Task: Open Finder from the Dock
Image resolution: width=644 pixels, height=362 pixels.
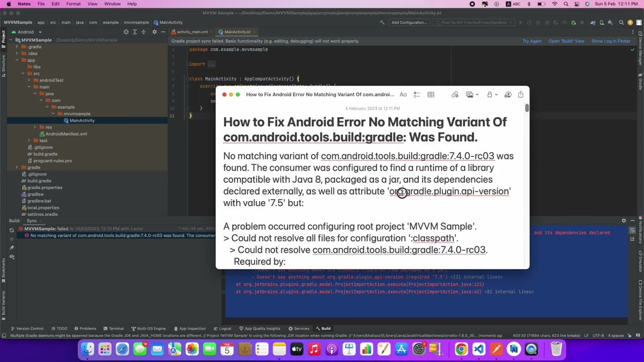Action: 88,349
